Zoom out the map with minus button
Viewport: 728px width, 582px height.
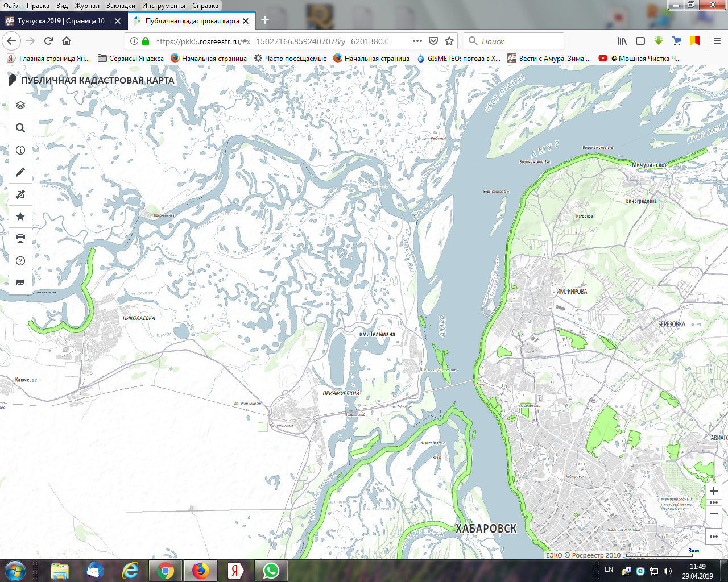coord(714,514)
